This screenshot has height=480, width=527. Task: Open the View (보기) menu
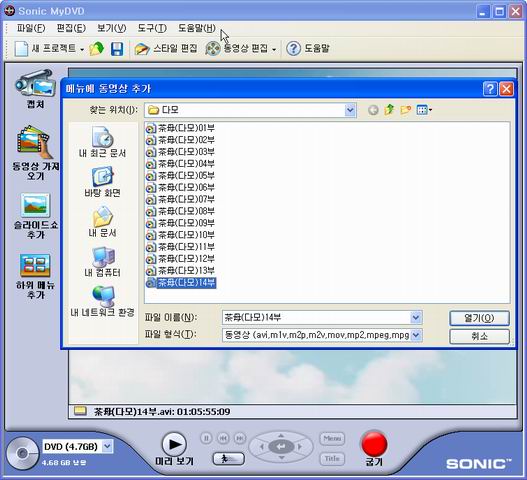pyautogui.click(x=111, y=28)
